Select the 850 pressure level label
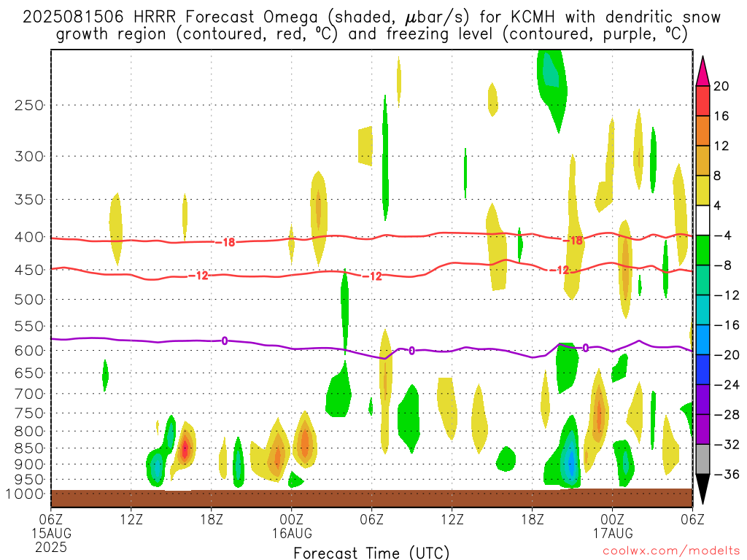This screenshot has width=747, height=560. (x=29, y=448)
